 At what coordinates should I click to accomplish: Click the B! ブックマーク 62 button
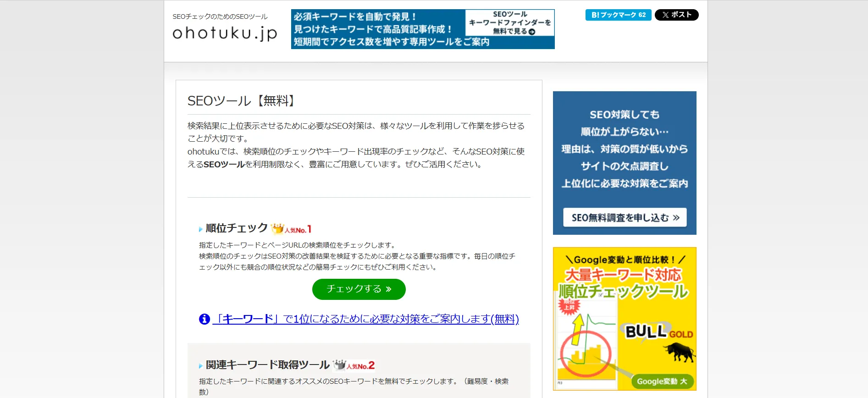[x=618, y=15]
